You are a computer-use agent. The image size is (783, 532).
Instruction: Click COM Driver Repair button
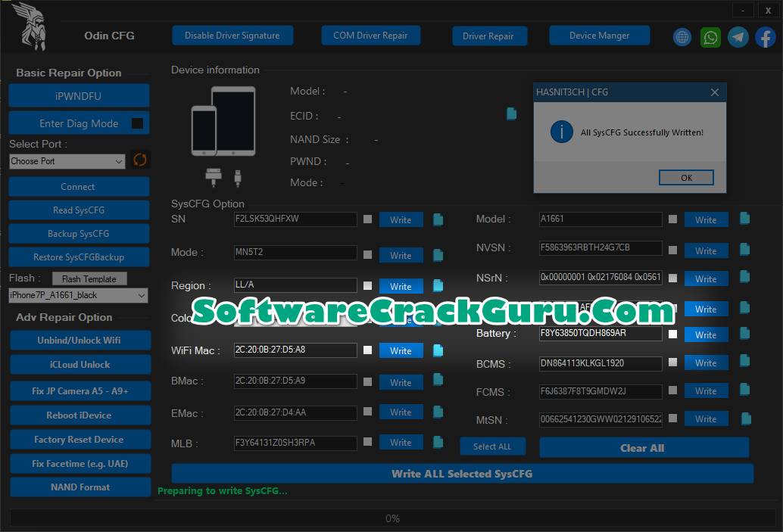coord(370,36)
